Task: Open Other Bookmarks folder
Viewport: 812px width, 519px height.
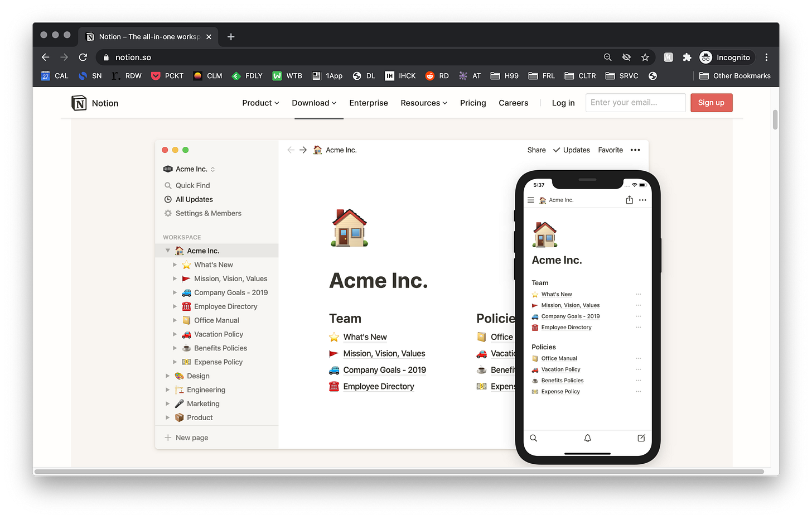Action: pos(735,76)
